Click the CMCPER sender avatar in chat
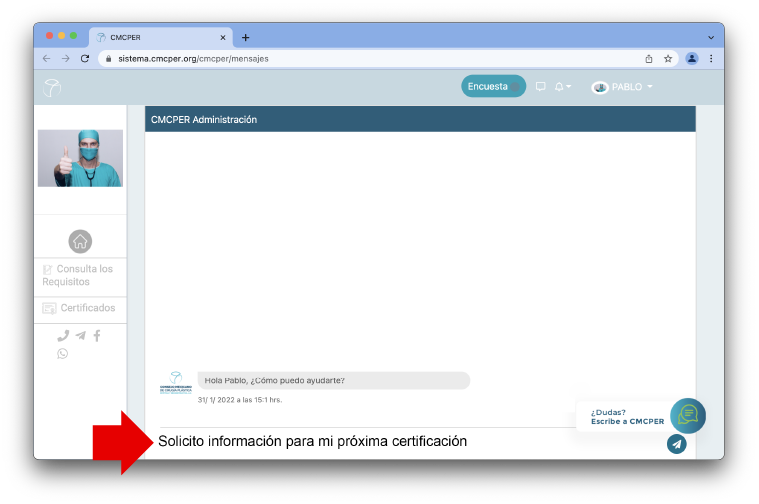This screenshot has height=504, width=759. pyautogui.click(x=176, y=382)
